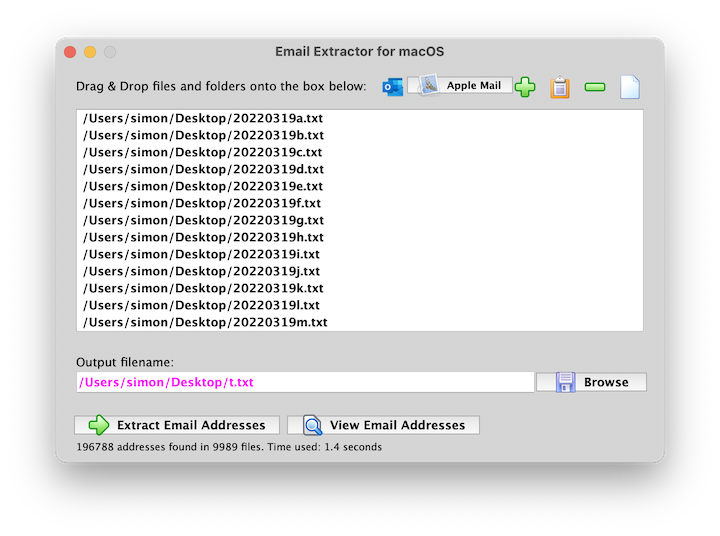The width and height of the screenshot is (720, 536).
Task: Select file 20220319i.txt in the list
Action: click(360, 254)
